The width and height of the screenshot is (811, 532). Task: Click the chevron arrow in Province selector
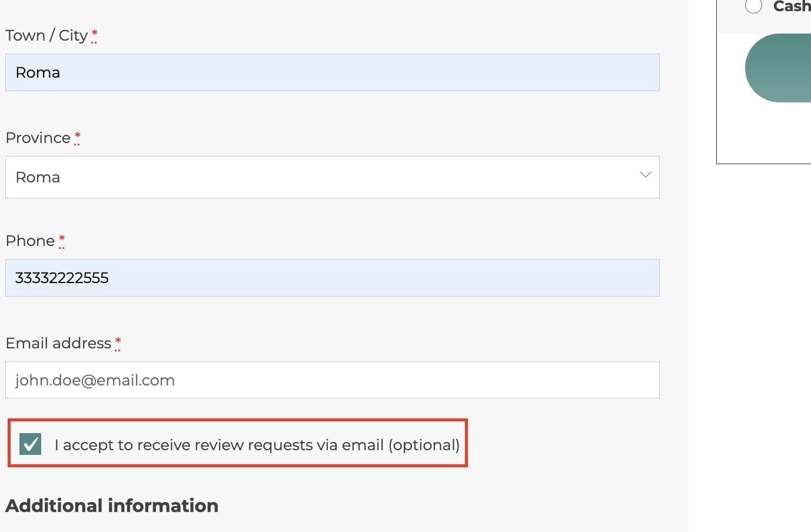646,175
